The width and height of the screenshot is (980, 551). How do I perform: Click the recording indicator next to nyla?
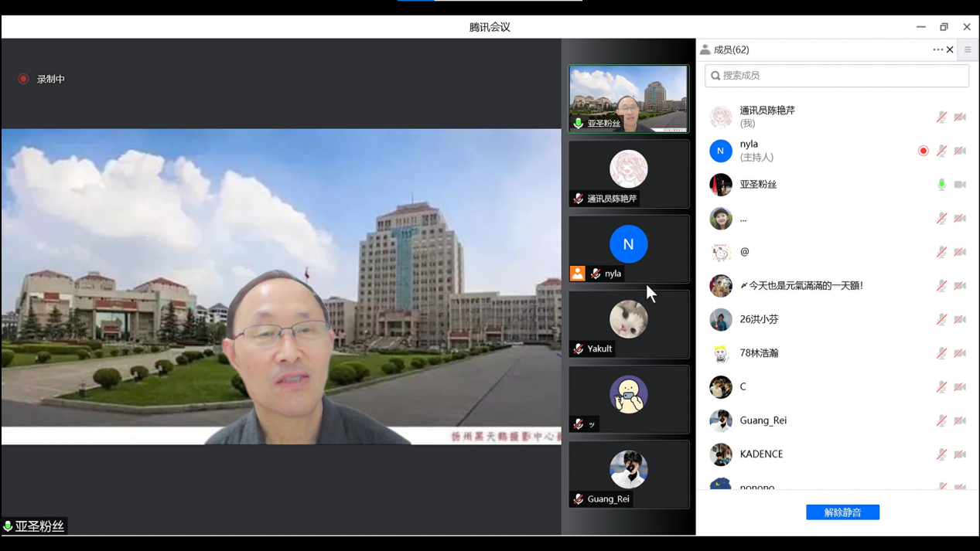pyautogui.click(x=923, y=151)
